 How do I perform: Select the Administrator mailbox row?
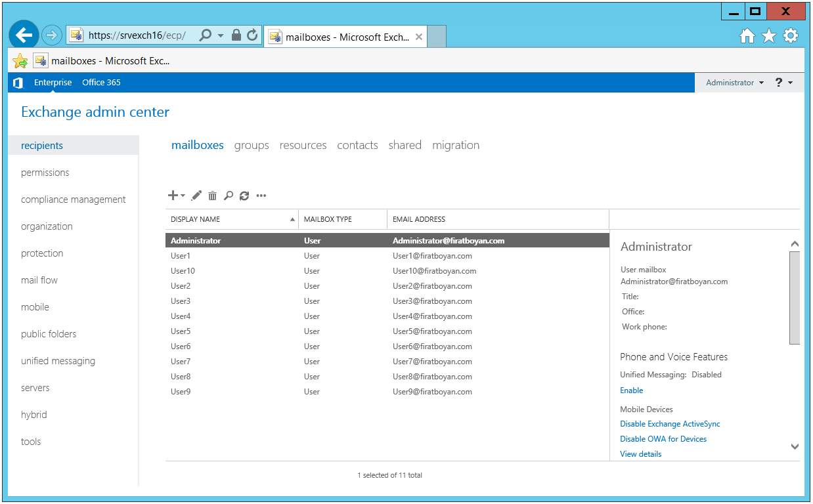click(x=387, y=241)
